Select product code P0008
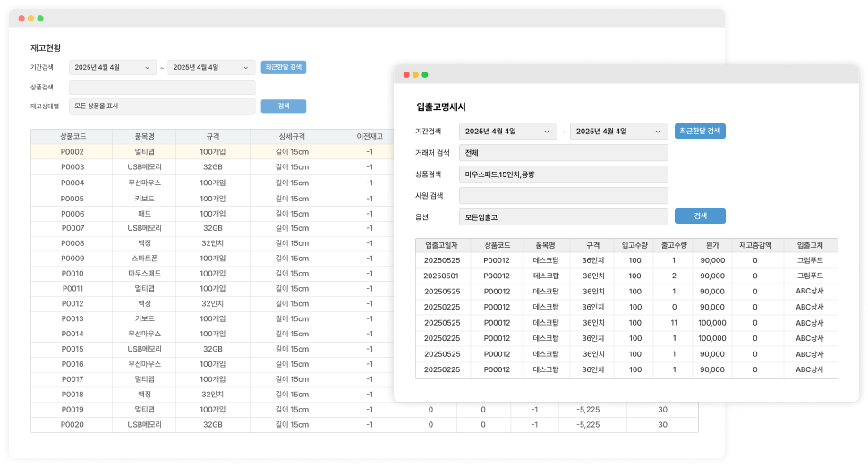 click(72, 243)
